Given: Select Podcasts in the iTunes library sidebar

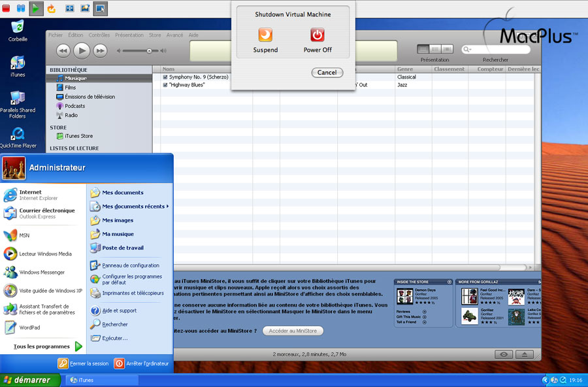Looking at the screenshot, I should [71, 106].
